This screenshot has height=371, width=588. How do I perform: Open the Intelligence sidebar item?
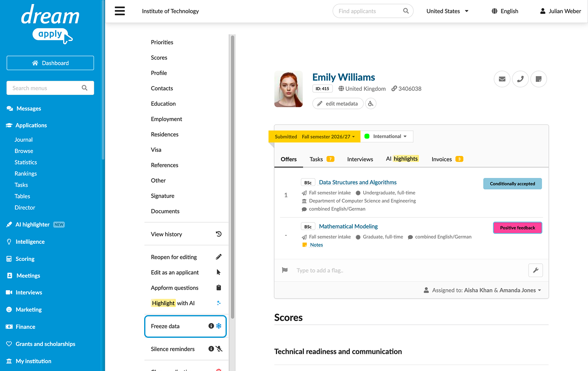(x=25, y=242)
